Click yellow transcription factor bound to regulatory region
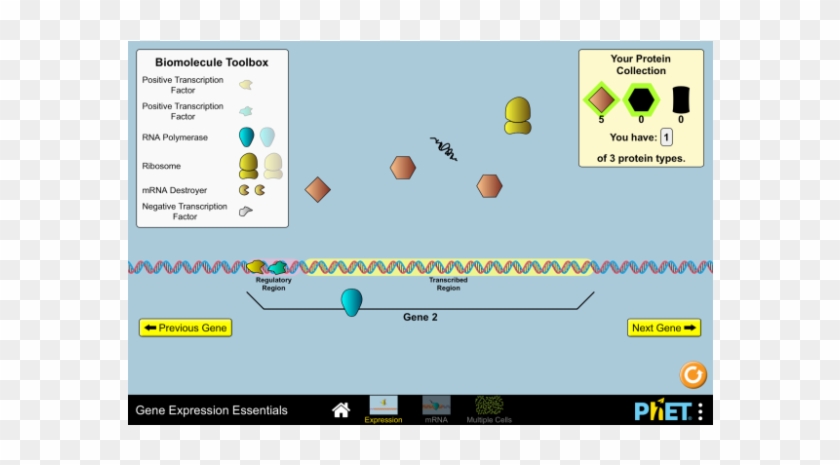 (256, 266)
